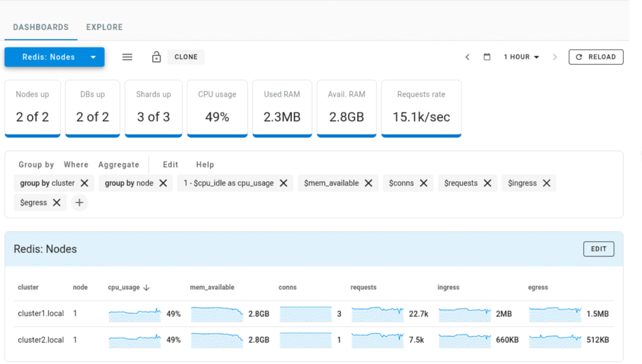Click the dashboard lock icon
The image size is (642, 364).
[156, 57]
